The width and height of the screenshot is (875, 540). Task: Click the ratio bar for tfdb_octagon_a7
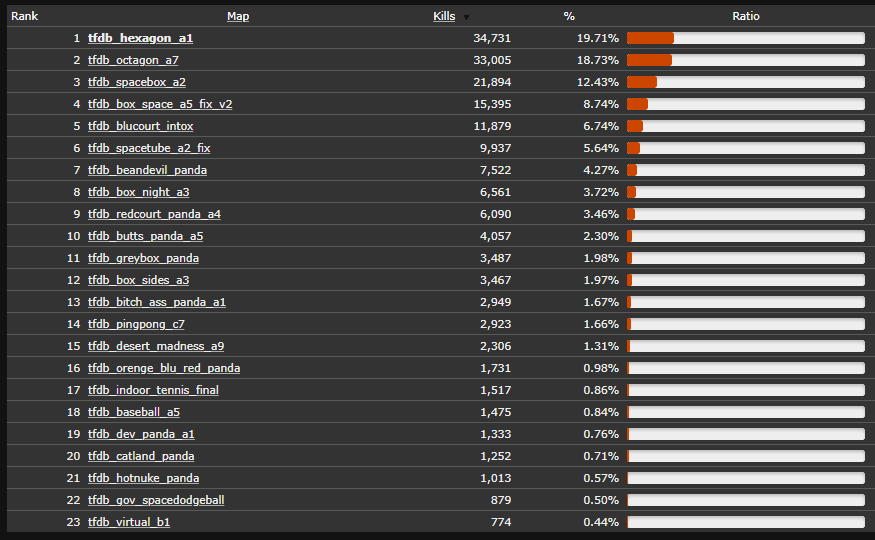click(x=746, y=60)
